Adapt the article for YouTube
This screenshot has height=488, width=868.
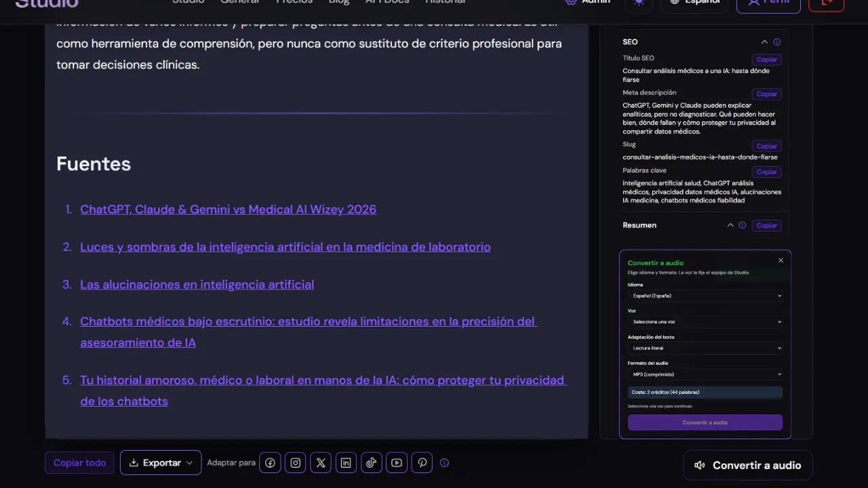[x=397, y=463]
